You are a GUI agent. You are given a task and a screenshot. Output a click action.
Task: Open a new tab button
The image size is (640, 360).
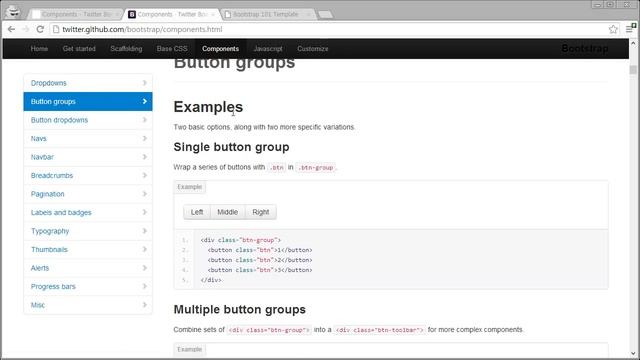tap(325, 15)
